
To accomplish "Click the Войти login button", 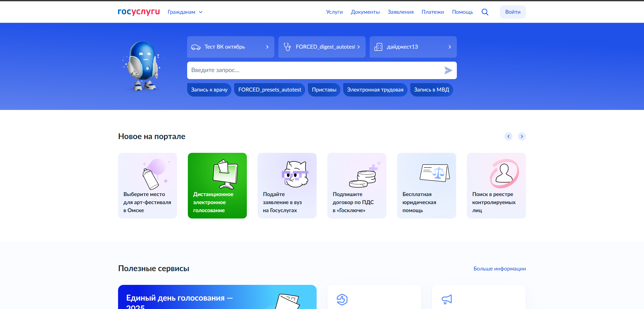I will coord(513,12).
